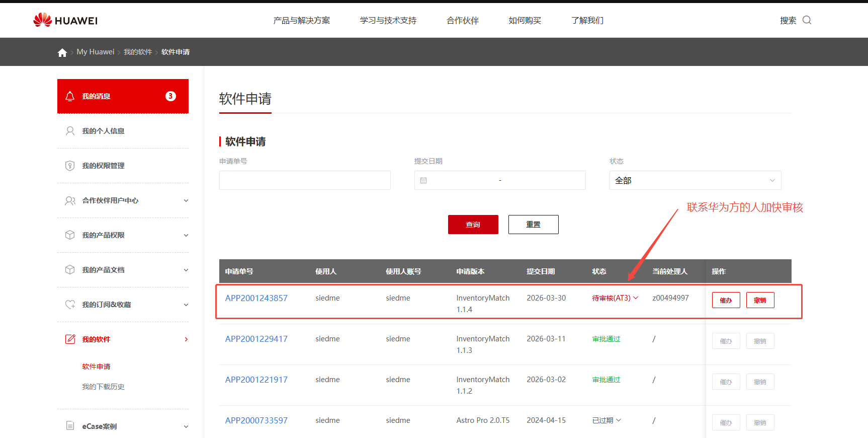Open application APP2001221917
868x438 pixels.
tap(256, 380)
